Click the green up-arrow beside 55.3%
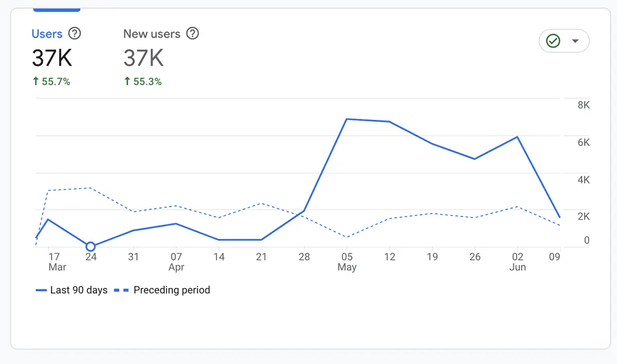The width and height of the screenshot is (617, 364). pos(126,81)
